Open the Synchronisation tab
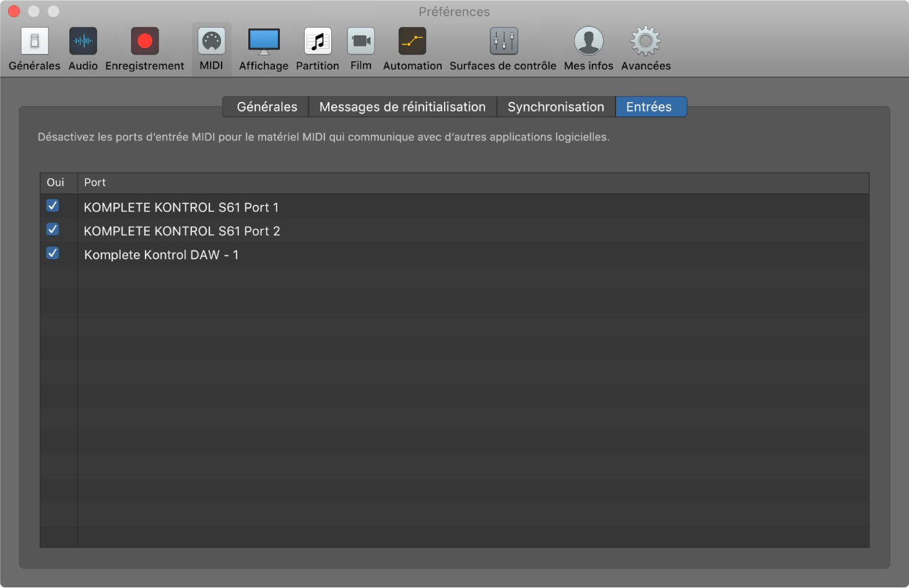This screenshot has width=909, height=588. [x=555, y=107]
